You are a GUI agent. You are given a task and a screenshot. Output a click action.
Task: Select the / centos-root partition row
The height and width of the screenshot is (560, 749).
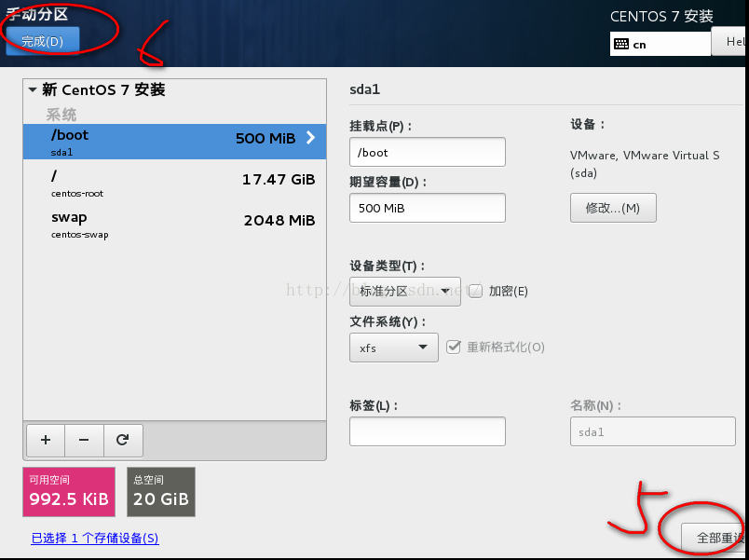175,183
